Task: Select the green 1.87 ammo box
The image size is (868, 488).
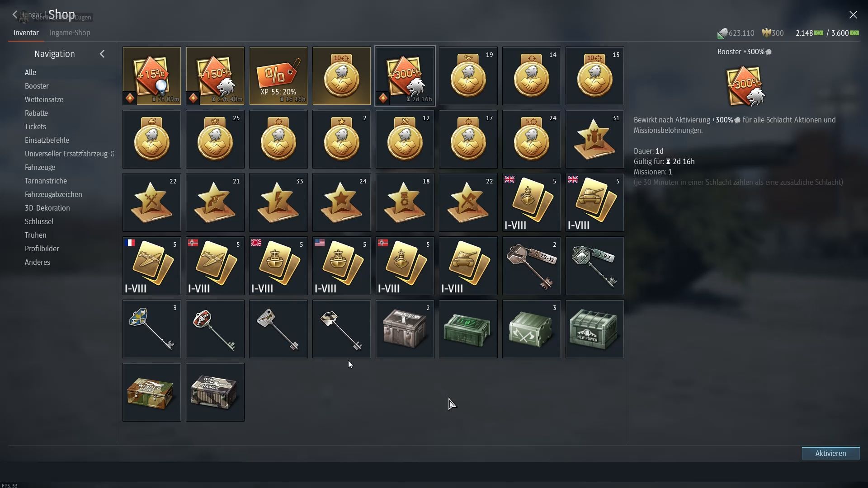Action: tap(468, 329)
